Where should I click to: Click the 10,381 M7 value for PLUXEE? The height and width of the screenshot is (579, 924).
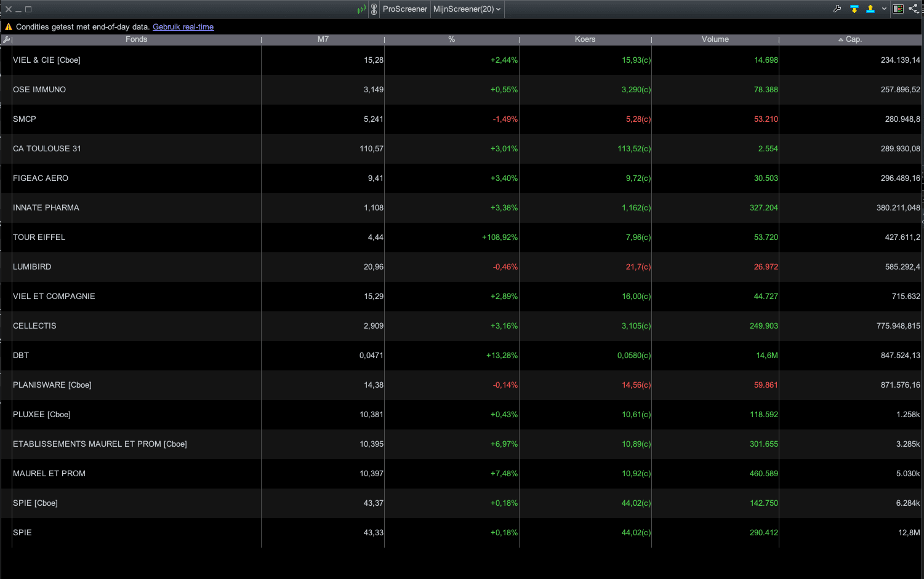(x=372, y=415)
